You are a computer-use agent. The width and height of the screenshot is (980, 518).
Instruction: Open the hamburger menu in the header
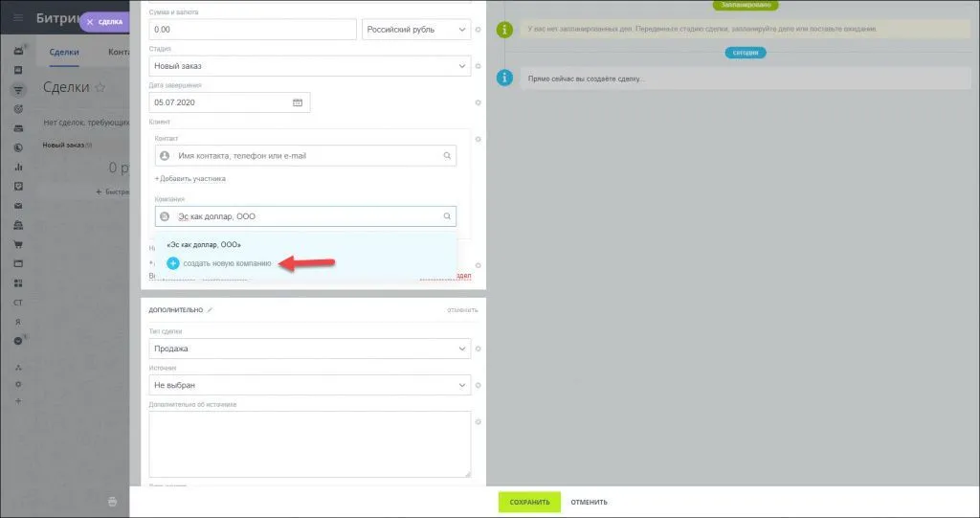coord(17,18)
